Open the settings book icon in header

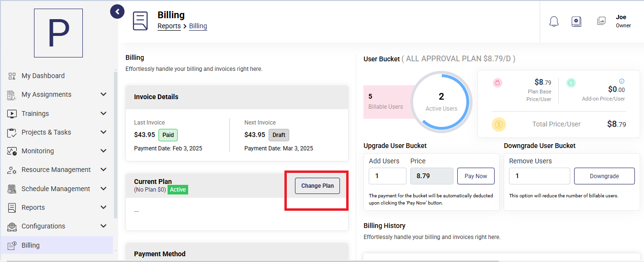pyautogui.click(x=576, y=22)
